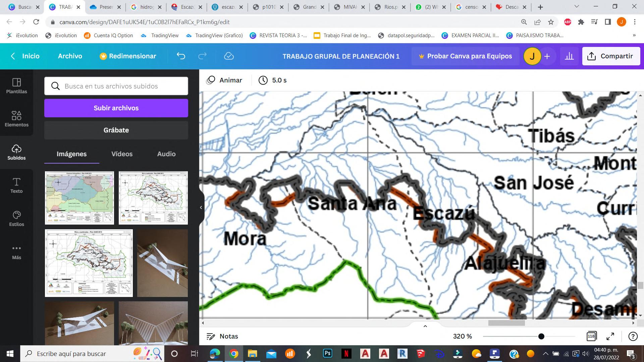
Task: Open the Plantillas templates panel
Action: (x=16, y=85)
